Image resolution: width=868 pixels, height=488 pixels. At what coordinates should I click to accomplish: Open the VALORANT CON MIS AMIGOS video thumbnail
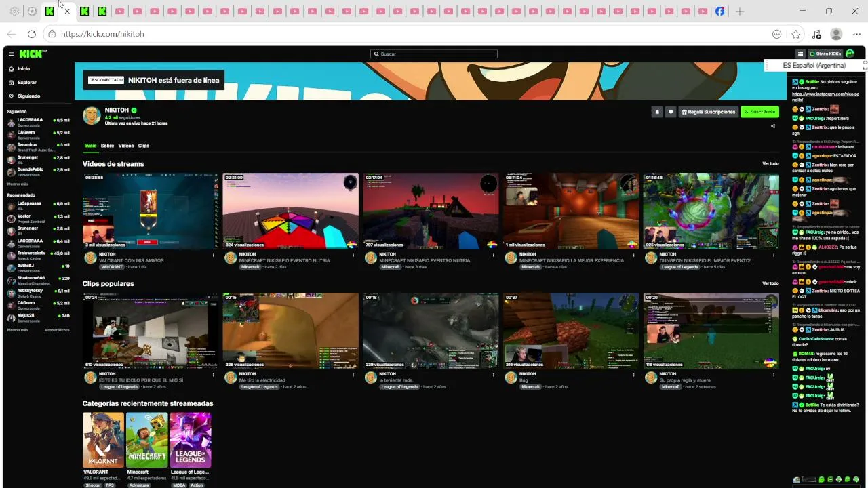pos(151,211)
